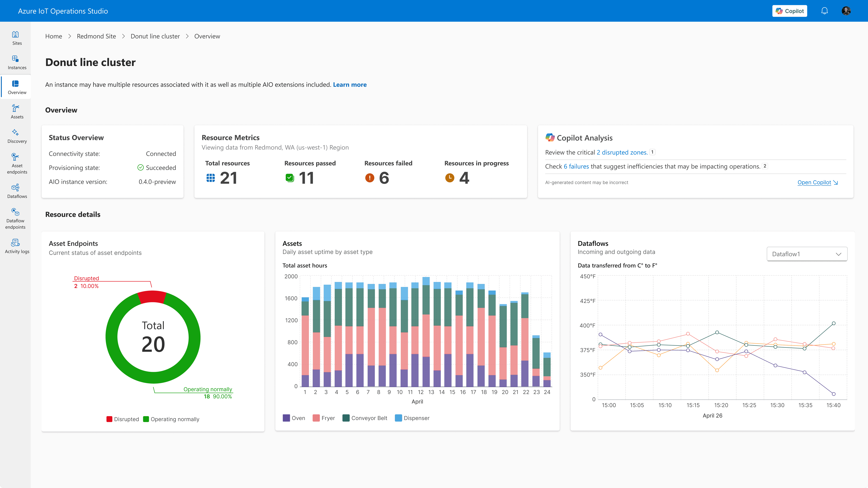Click Redmond Site breadcrumb
The width and height of the screenshot is (868, 488).
click(x=96, y=36)
